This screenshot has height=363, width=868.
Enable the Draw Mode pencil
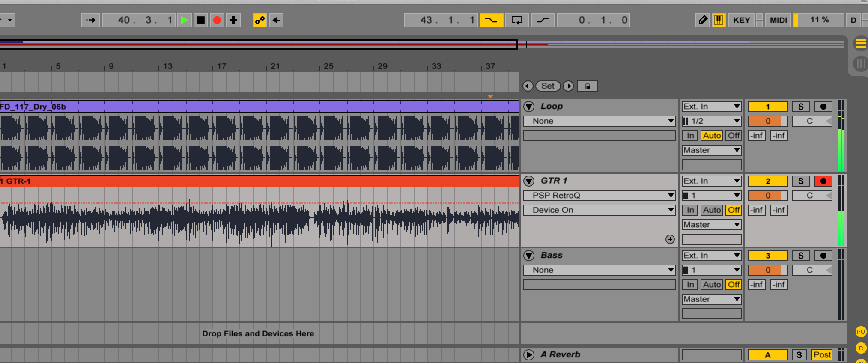click(702, 20)
